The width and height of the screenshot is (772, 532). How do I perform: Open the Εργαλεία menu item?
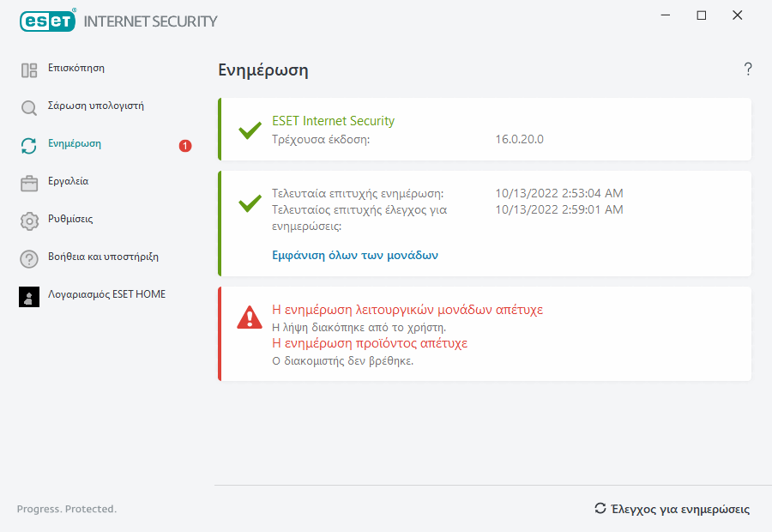tap(69, 182)
